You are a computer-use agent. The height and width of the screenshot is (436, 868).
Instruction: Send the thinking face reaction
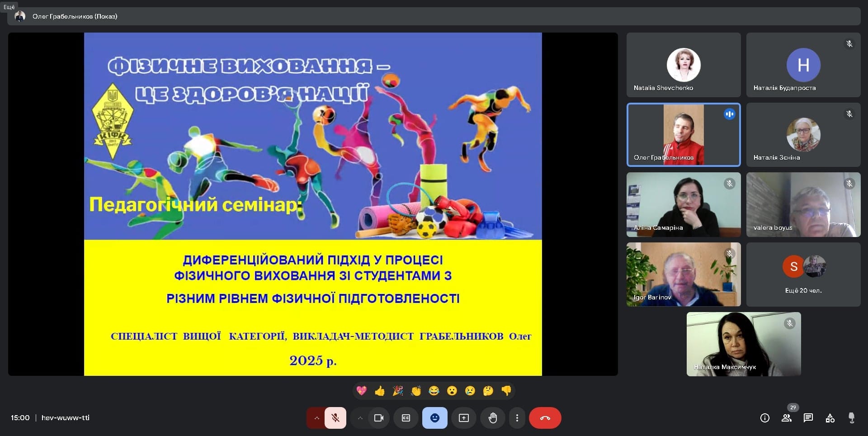pyautogui.click(x=488, y=391)
